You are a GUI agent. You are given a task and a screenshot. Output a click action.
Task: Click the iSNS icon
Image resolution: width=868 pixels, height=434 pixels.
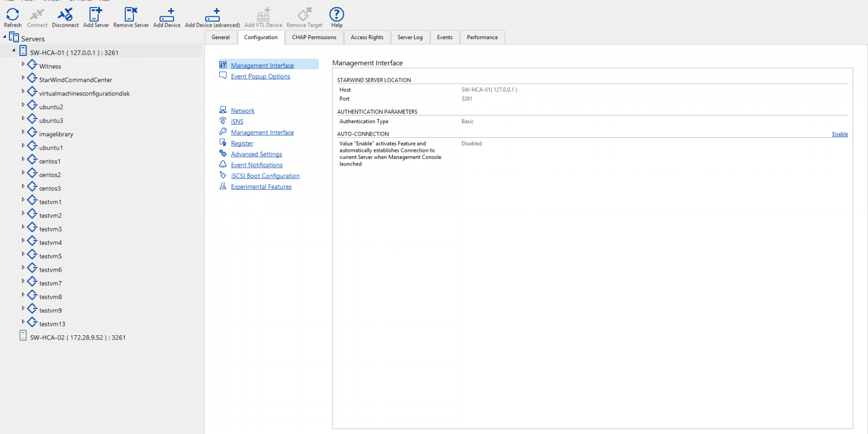[222, 121]
